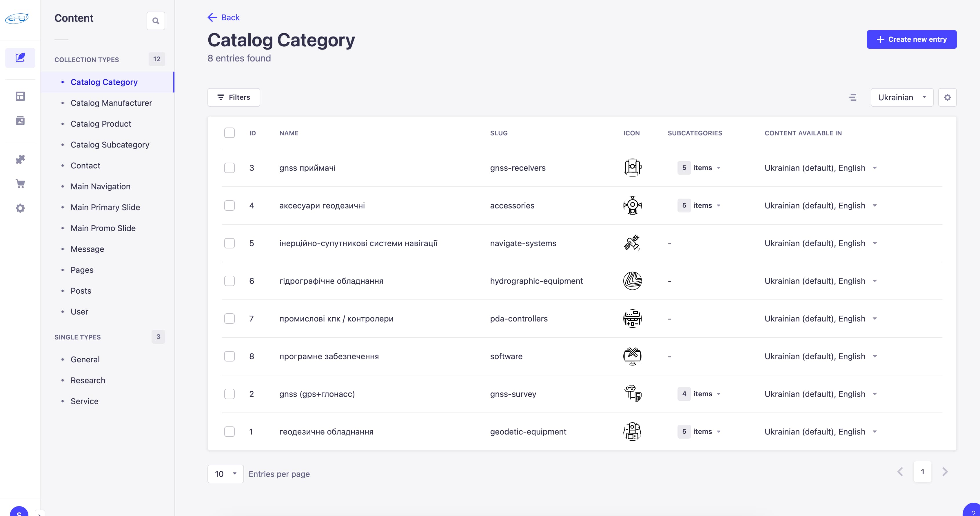
Task: Click the help question mark button
Action: [973, 511]
